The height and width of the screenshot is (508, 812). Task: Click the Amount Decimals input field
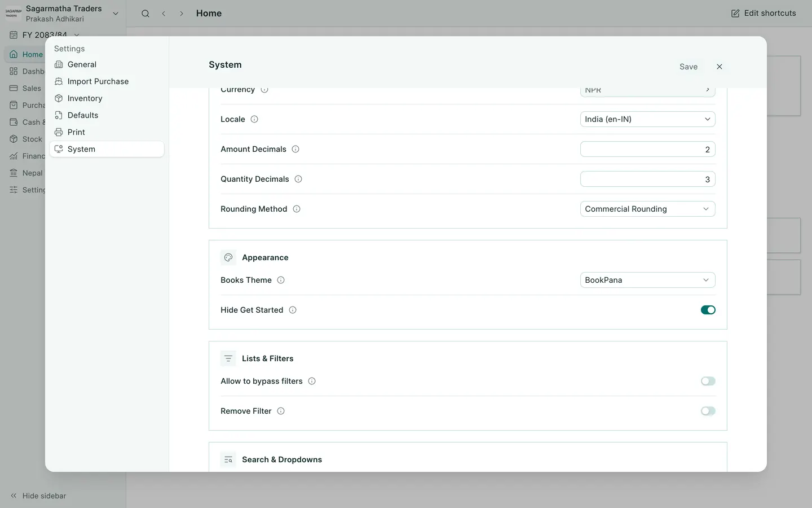[648, 149]
